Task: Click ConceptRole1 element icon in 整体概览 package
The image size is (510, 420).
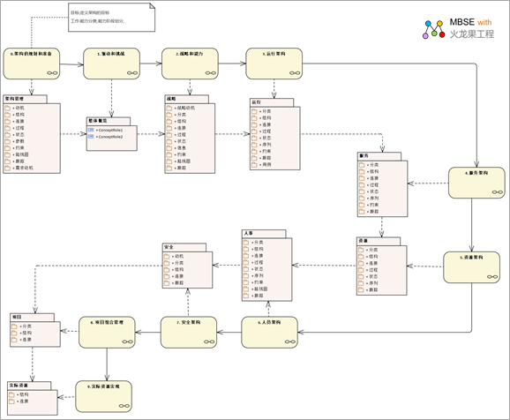Action: [x=91, y=130]
